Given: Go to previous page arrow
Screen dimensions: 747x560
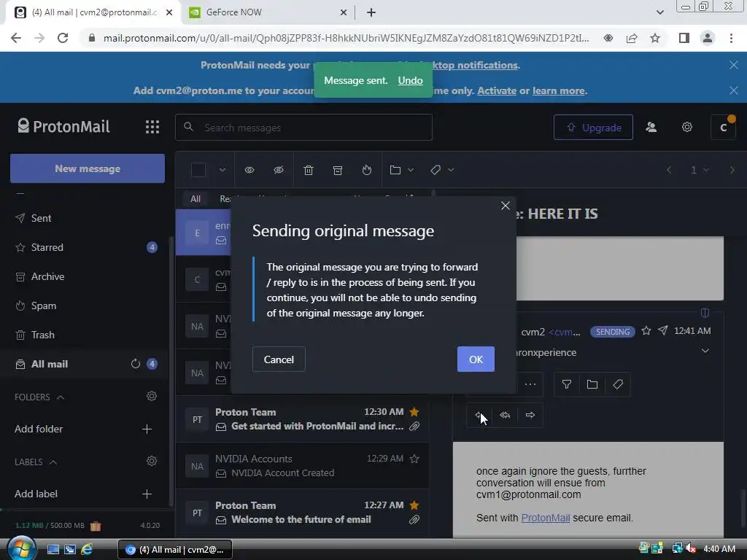Looking at the screenshot, I should click(x=669, y=170).
